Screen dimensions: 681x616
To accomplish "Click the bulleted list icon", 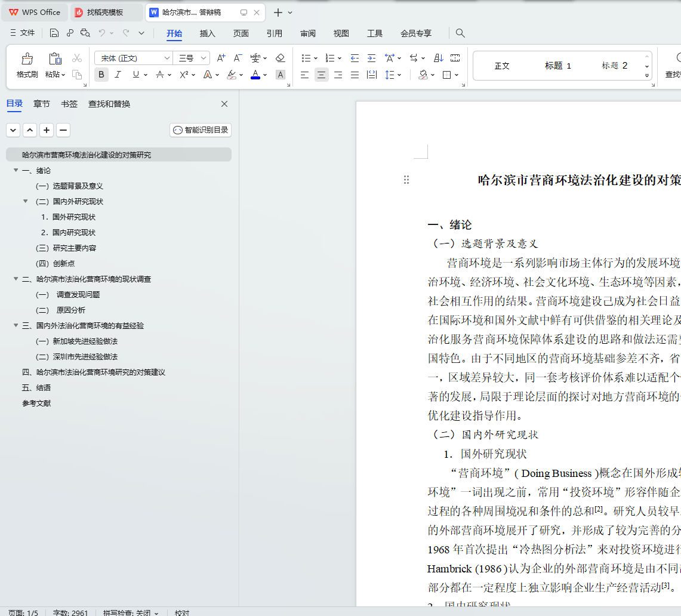I will pos(306,58).
